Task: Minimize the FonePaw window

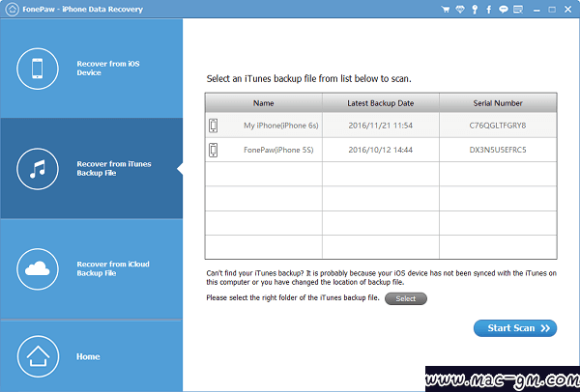Action: pos(536,10)
